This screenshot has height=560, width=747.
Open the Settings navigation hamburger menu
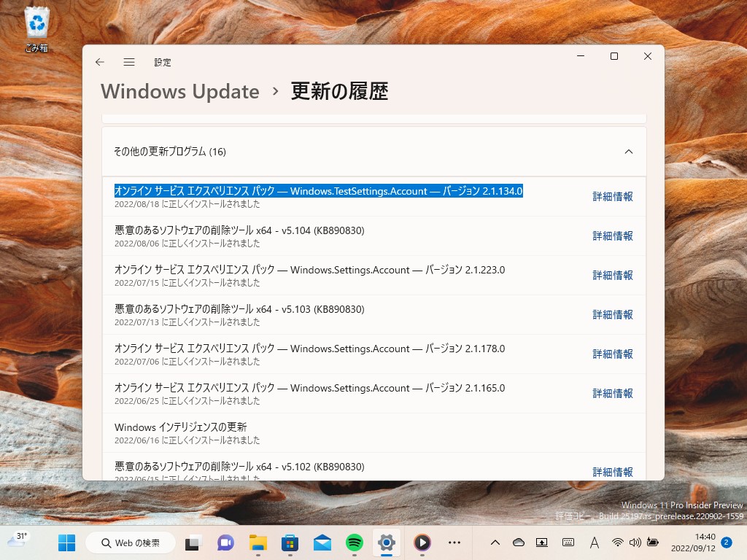[129, 63]
